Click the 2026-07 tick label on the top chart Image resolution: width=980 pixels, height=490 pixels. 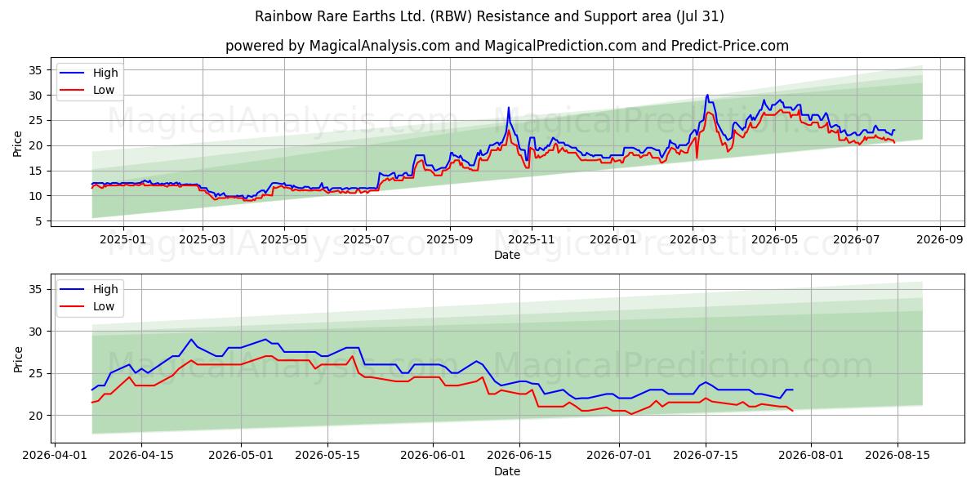(856, 240)
